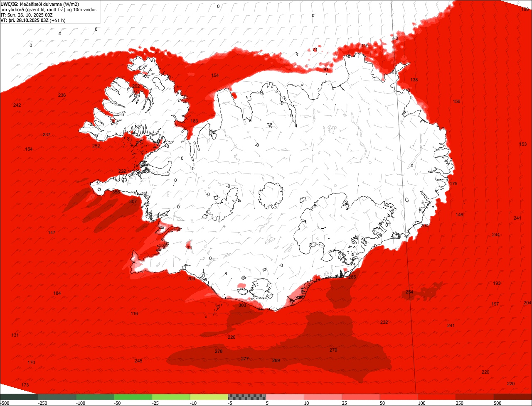Select the green swatch between -50 and -25
Image resolution: width=532 pixels, height=406 pixels.
[133, 397]
